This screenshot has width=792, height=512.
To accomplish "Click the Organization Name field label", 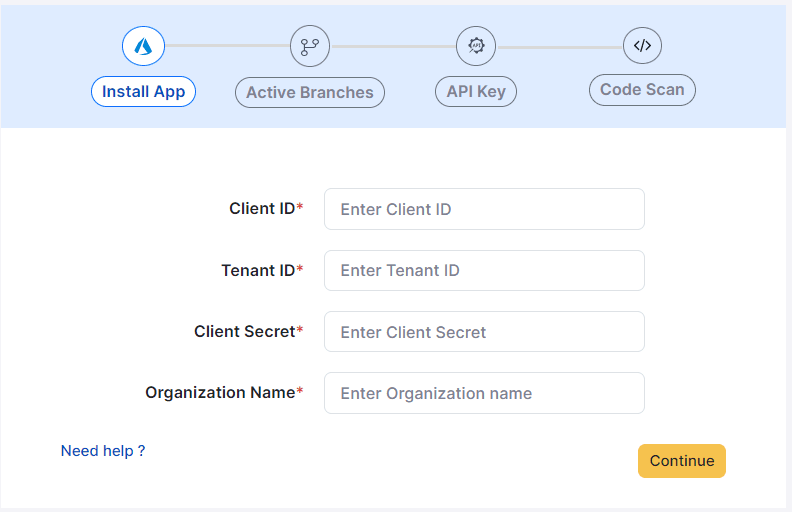I will 223,393.
